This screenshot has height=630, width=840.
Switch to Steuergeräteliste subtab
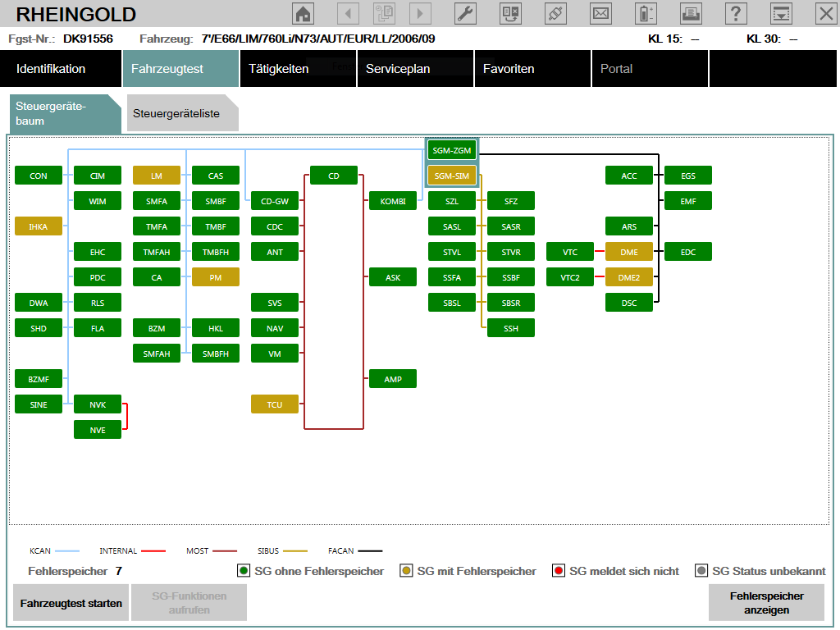tap(182, 113)
